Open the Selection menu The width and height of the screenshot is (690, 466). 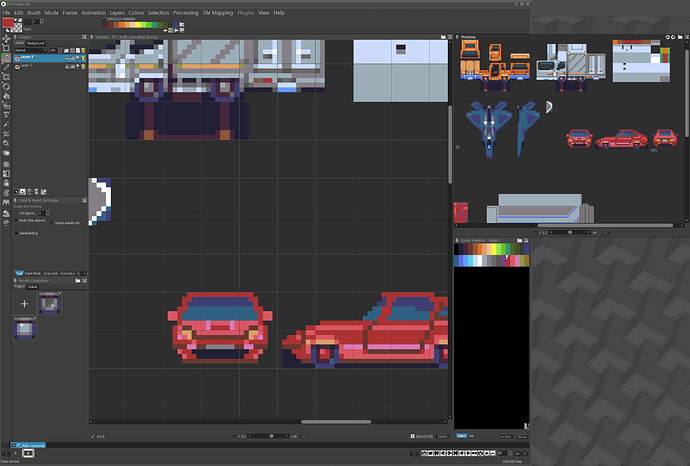tap(158, 13)
